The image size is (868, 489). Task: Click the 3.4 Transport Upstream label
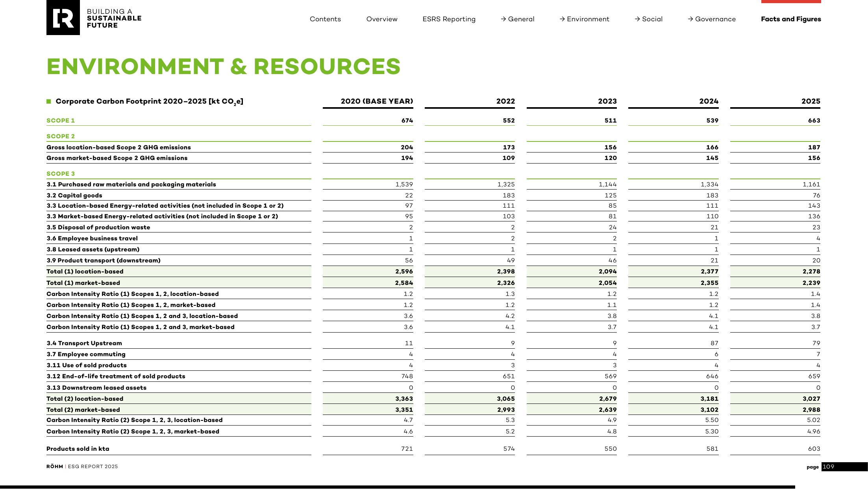84,343
